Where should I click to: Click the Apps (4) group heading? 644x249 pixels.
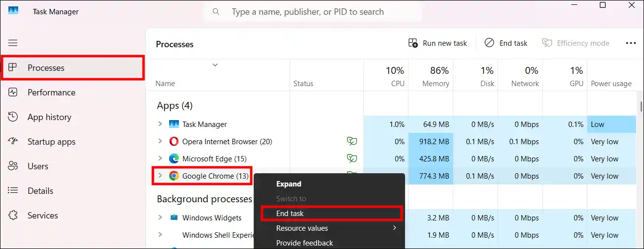pos(175,105)
